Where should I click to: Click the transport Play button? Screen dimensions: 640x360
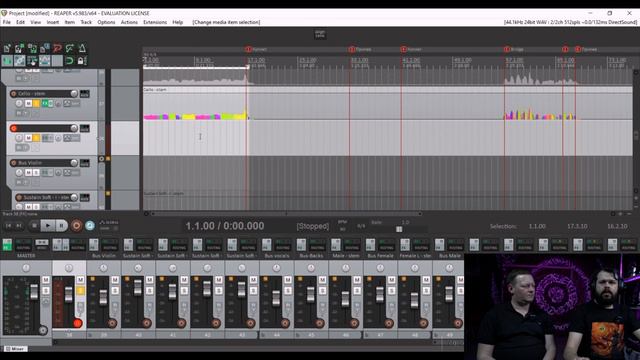(48, 225)
